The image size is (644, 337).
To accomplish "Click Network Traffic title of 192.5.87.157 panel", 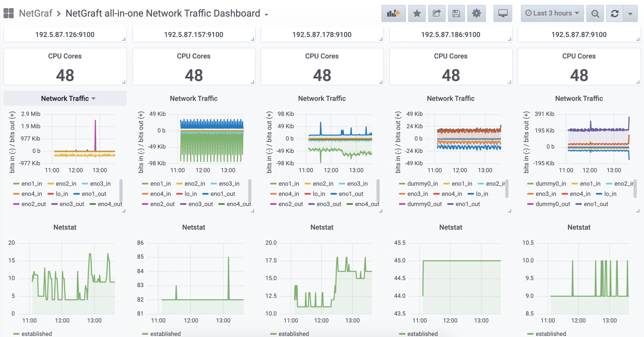I will pos(194,98).
